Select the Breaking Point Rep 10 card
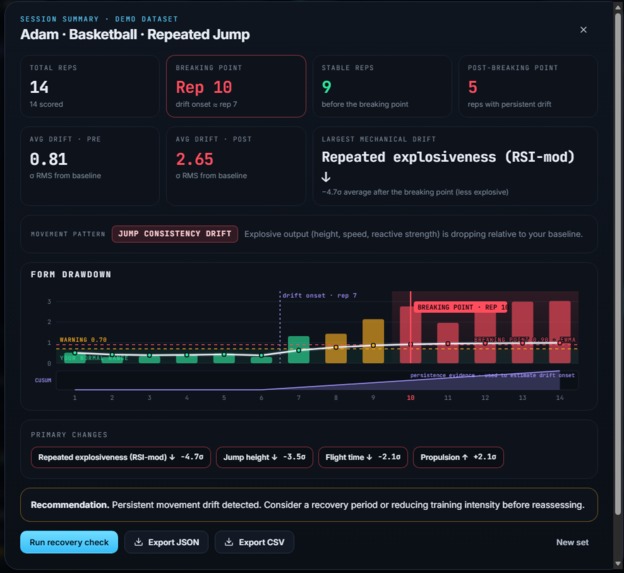Screen dimensions: 624x573 236,86
